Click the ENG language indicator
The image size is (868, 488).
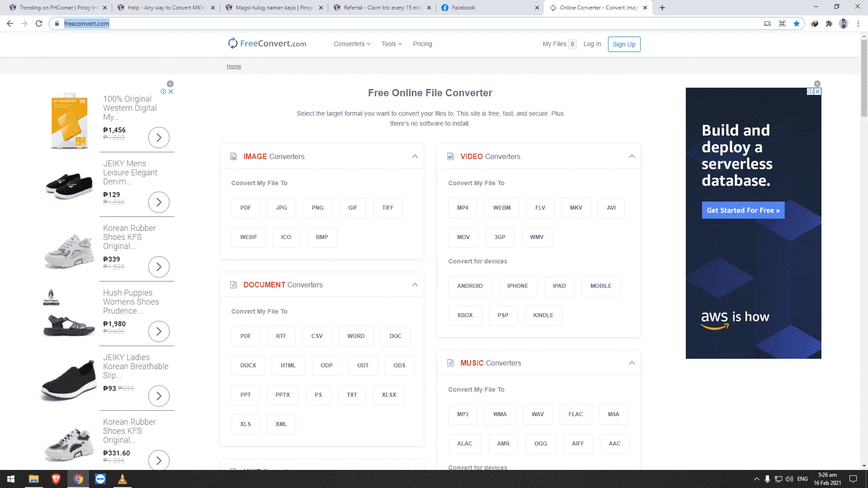pyautogui.click(x=802, y=479)
